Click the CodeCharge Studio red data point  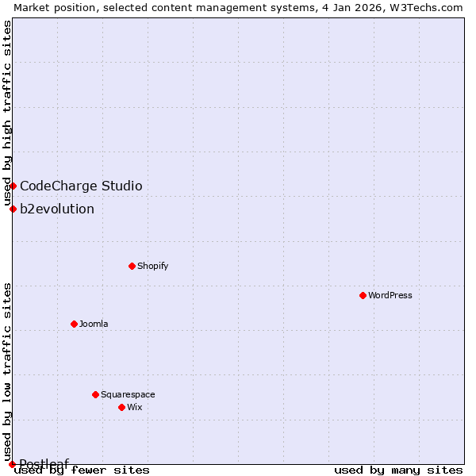click(x=13, y=186)
